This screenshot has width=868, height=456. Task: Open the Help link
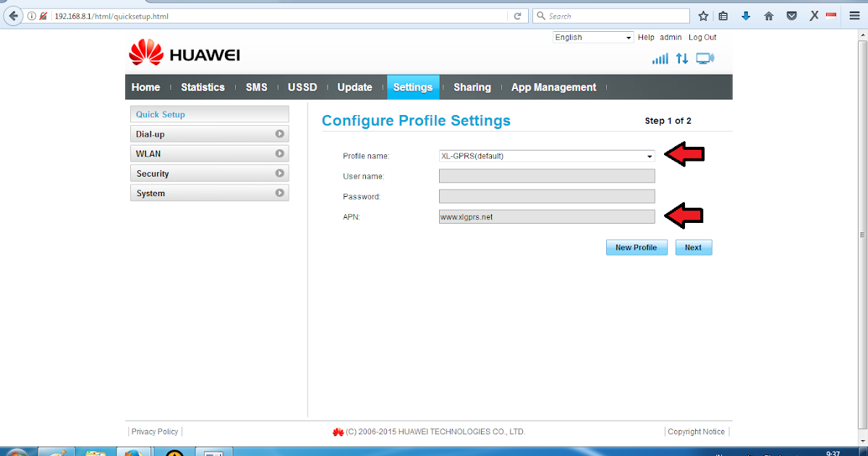[646, 38]
